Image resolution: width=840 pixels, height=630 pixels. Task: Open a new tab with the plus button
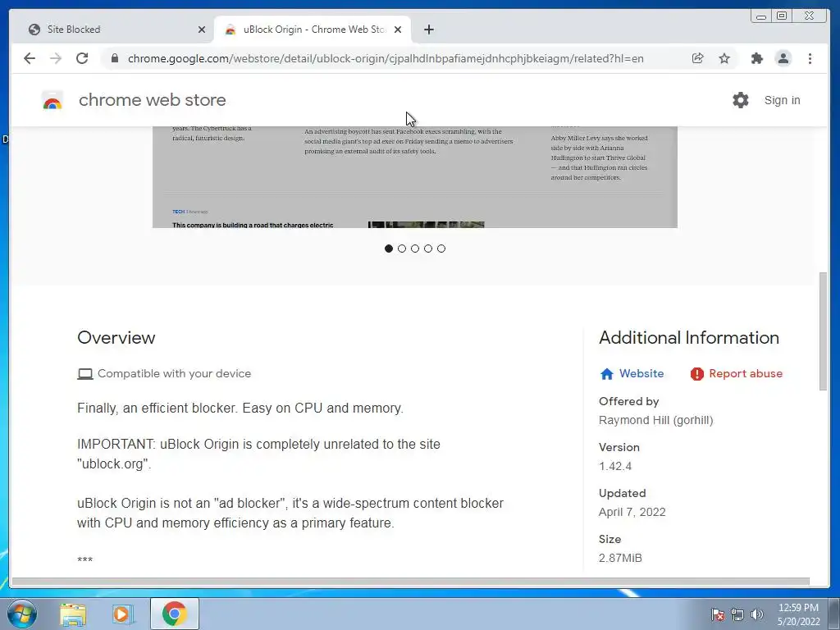click(428, 30)
